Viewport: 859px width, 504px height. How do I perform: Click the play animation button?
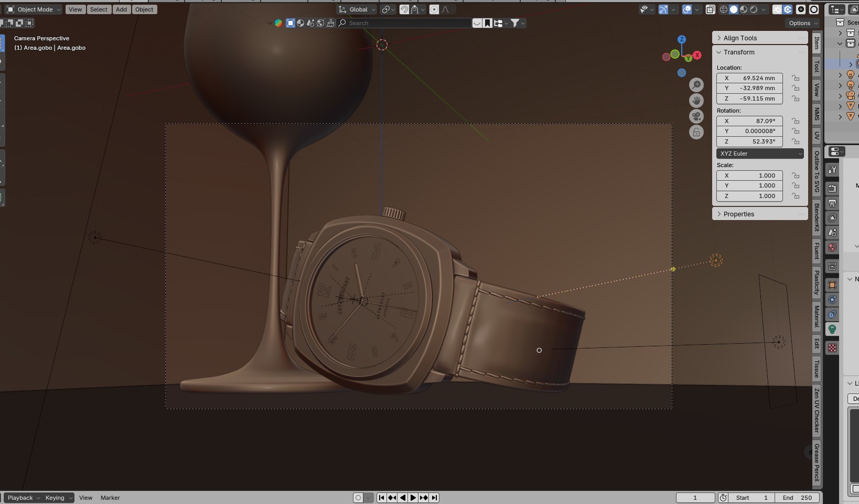[x=413, y=498]
